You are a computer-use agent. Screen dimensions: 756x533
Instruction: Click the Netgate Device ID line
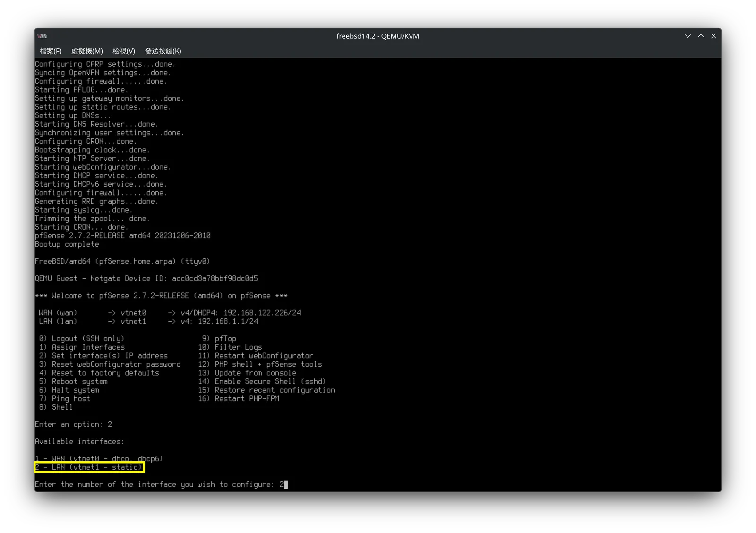click(x=146, y=279)
